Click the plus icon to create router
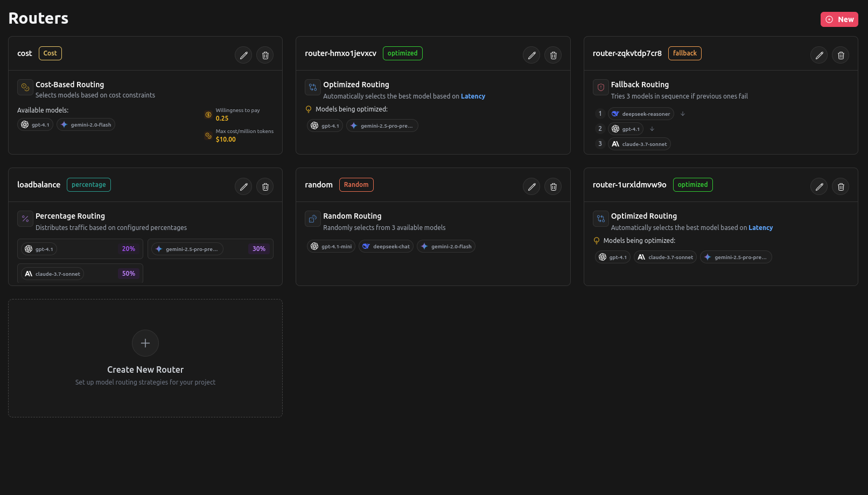Viewport: 868px width, 495px height. tap(145, 343)
